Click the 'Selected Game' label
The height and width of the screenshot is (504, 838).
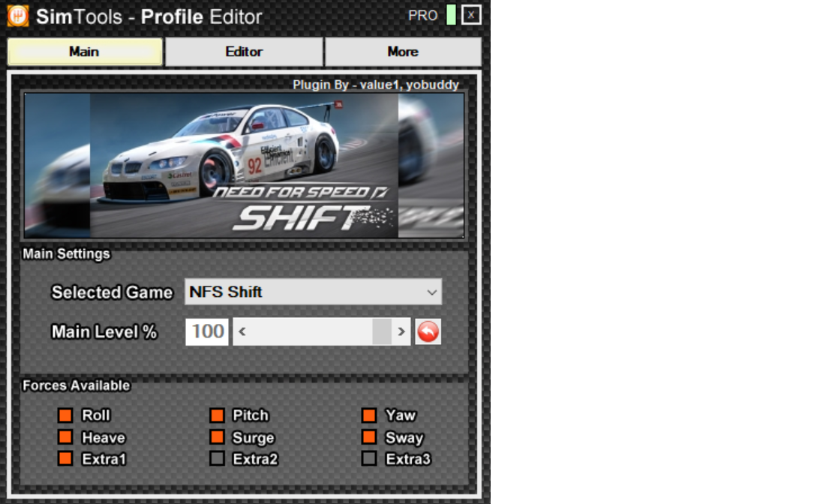(113, 292)
